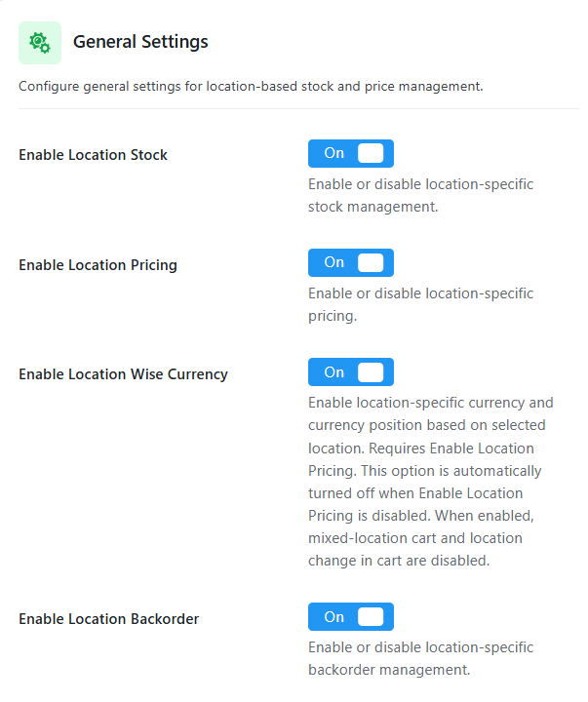Click the location-specific currency description paragraph
Viewport: 588px width, 702px height.
[x=431, y=482]
